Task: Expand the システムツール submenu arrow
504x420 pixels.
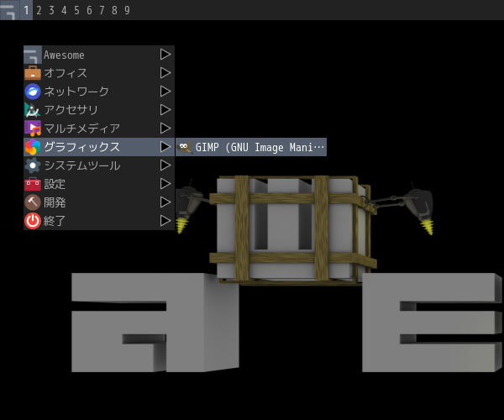Action: [x=165, y=165]
